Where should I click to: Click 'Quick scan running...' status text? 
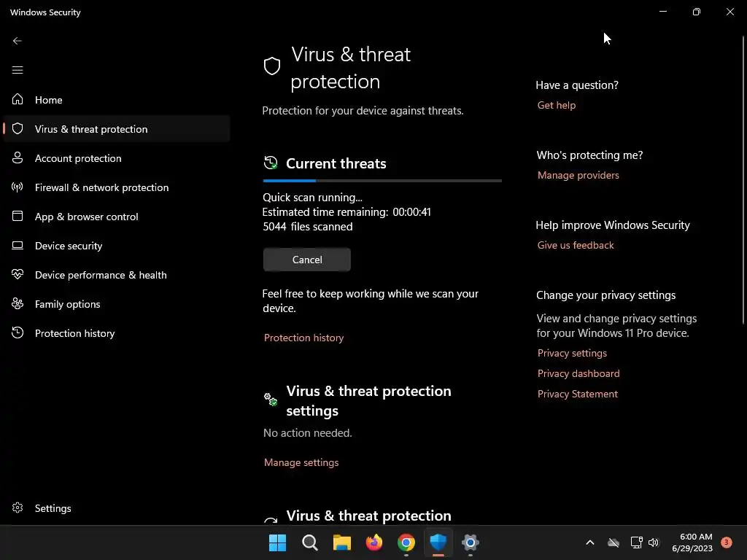[x=312, y=197]
